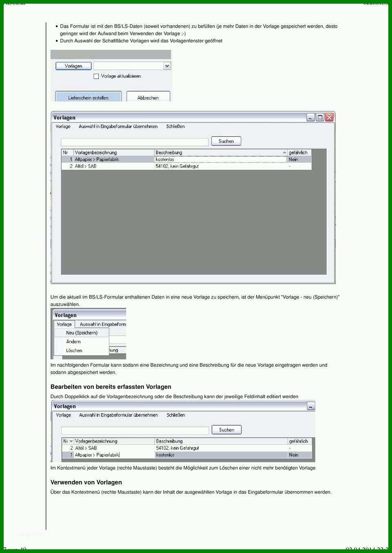
Task: Maximize the large Vorlagen window
Action: 320,117
